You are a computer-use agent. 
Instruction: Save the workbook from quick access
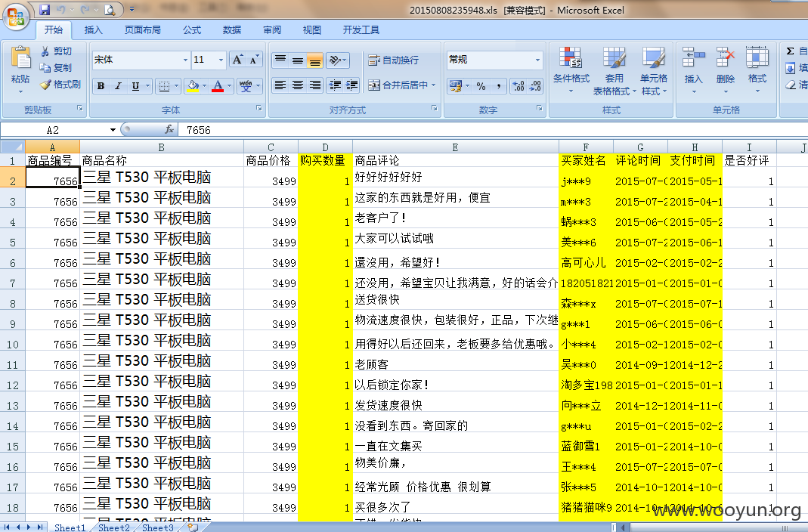click(45, 9)
